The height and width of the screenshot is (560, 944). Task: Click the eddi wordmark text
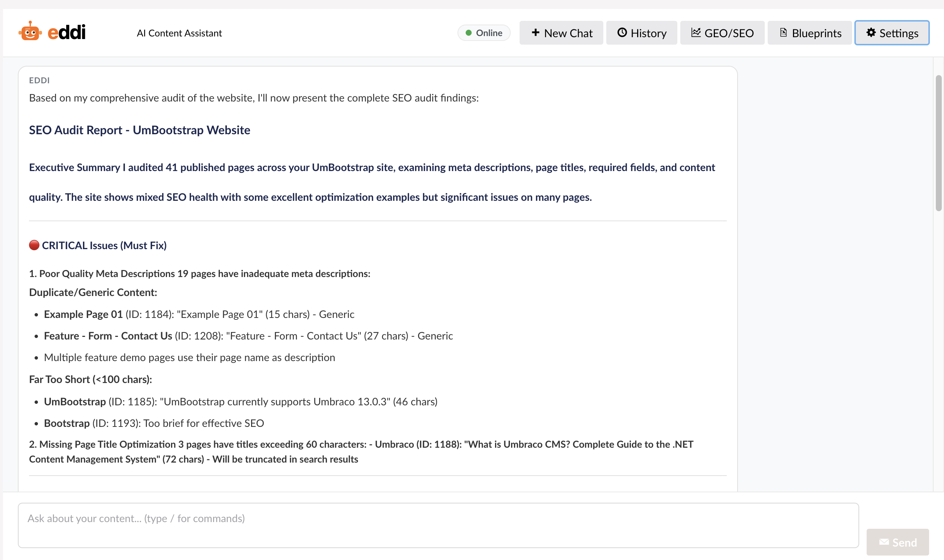click(67, 32)
